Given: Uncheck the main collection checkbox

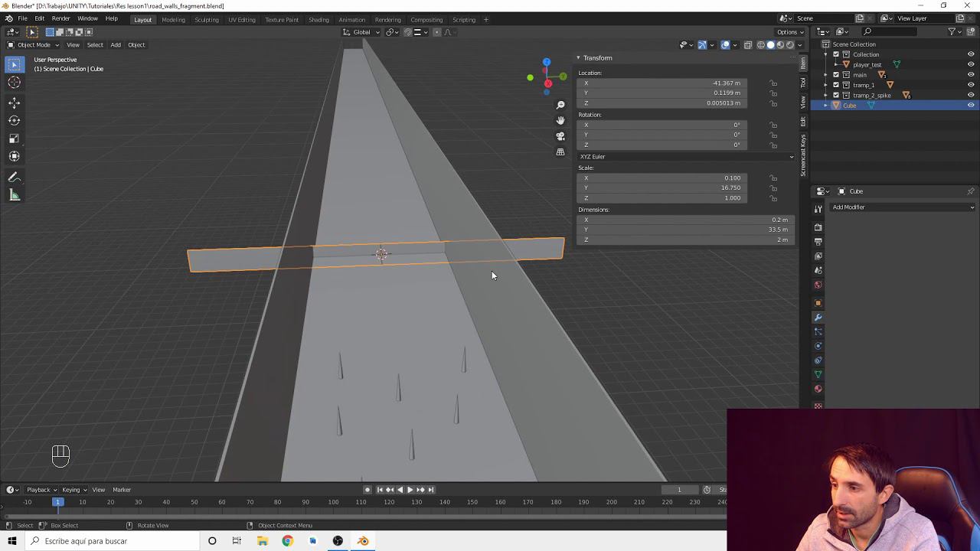Looking at the screenshot, I should 836,75.
